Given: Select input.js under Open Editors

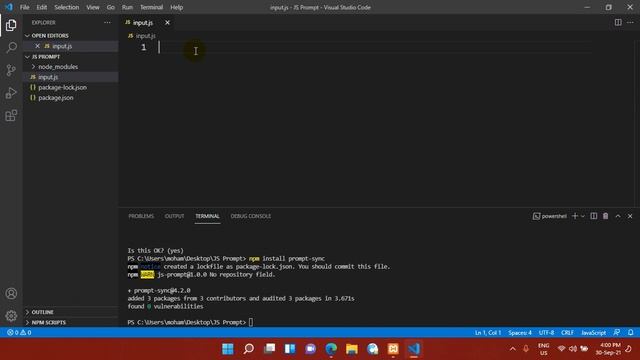Looking at the screenshot, I should 62,46.
